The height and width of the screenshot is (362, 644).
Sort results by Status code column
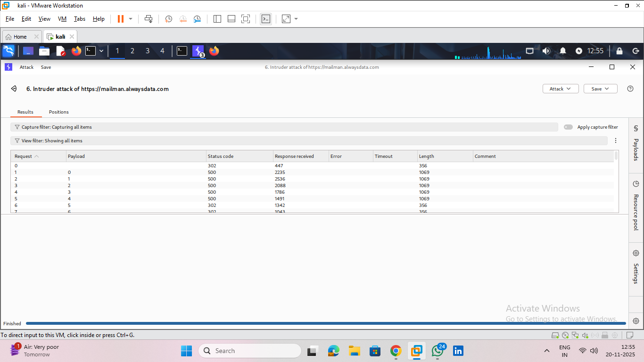221,156
